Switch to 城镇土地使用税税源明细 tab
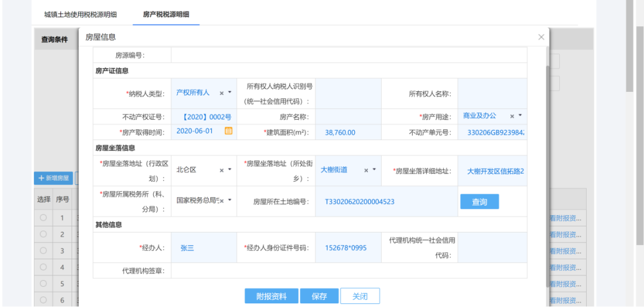The image size is (644, 307). [80, 14]
